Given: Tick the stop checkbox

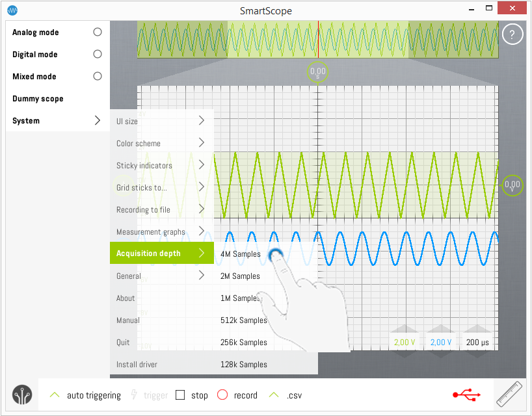Looking at the screenshot, I should click(181, 395).
